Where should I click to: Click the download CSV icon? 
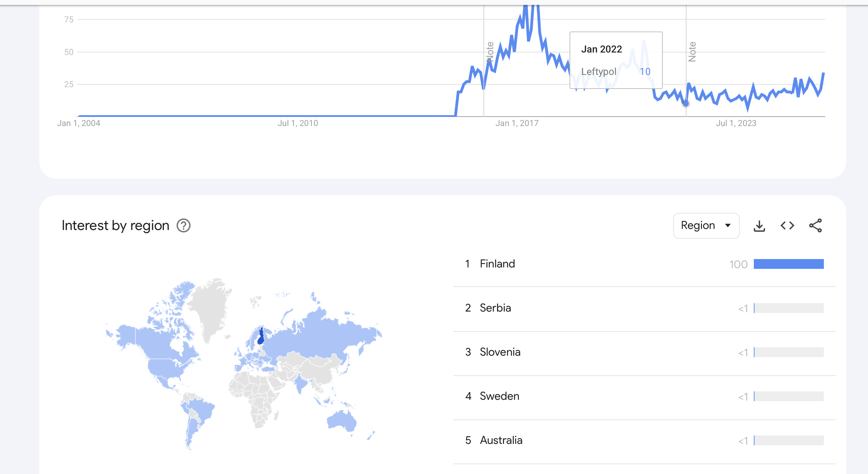pos(759,226)
